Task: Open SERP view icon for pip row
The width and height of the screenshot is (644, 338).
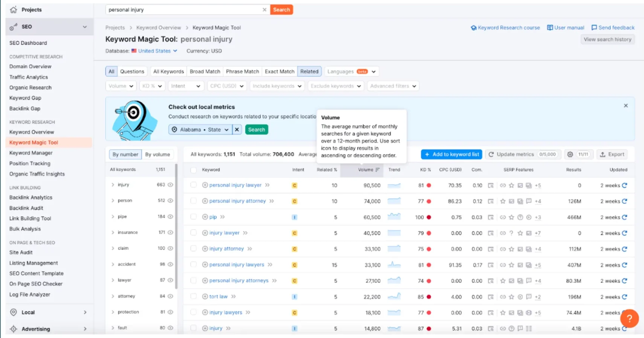Action: coord(490,217)
